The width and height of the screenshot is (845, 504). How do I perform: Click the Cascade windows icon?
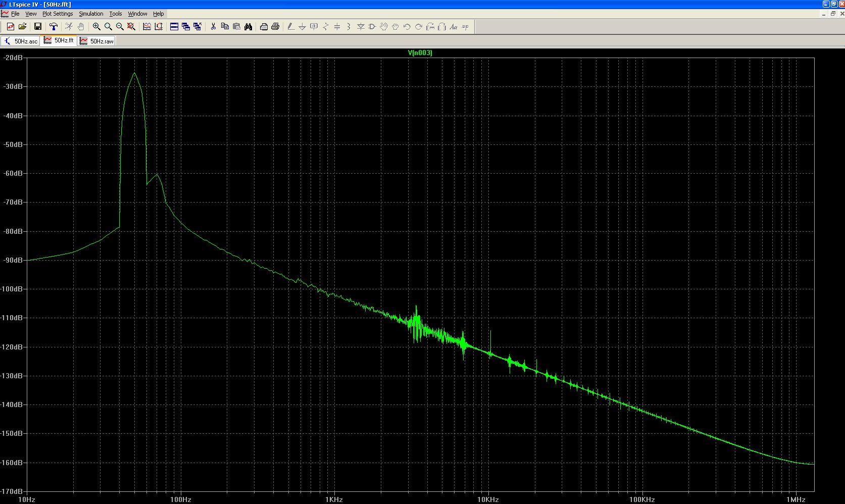pos(186,27)
